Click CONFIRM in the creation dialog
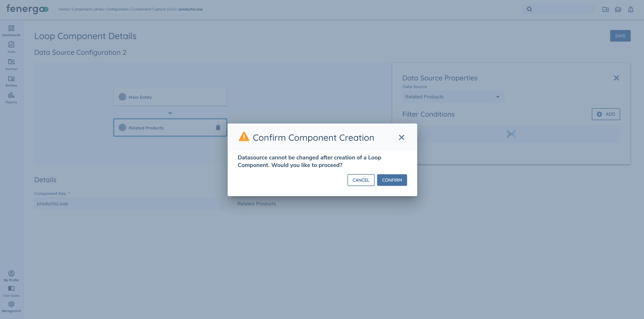Viewport: 644px width, 319px height. 392,180
